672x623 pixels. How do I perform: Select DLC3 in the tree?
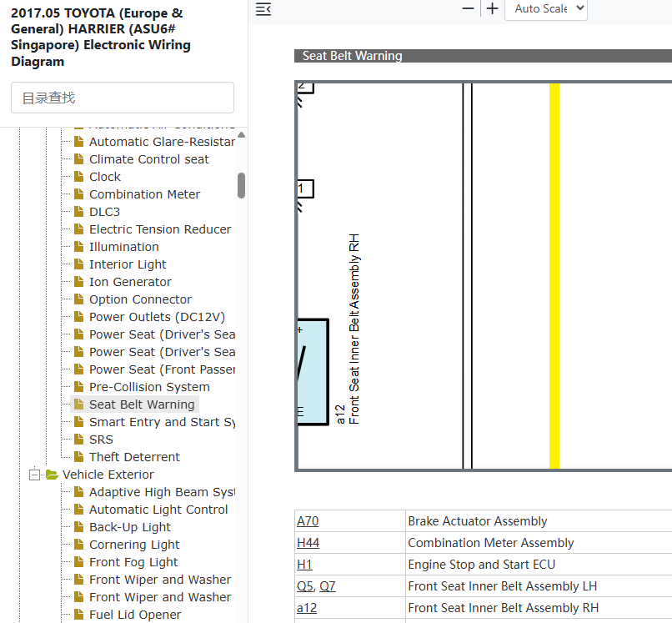(x=104, y=212)
